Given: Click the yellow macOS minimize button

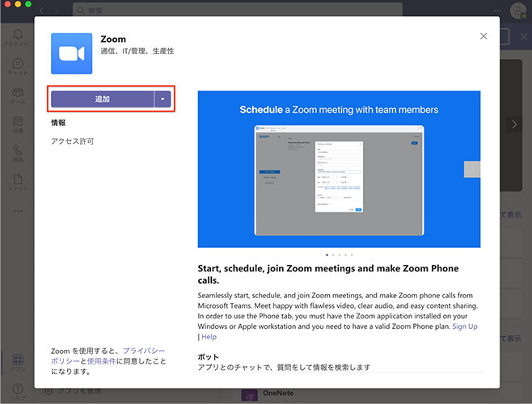Looking at the screenshot, I should (18, 4).
